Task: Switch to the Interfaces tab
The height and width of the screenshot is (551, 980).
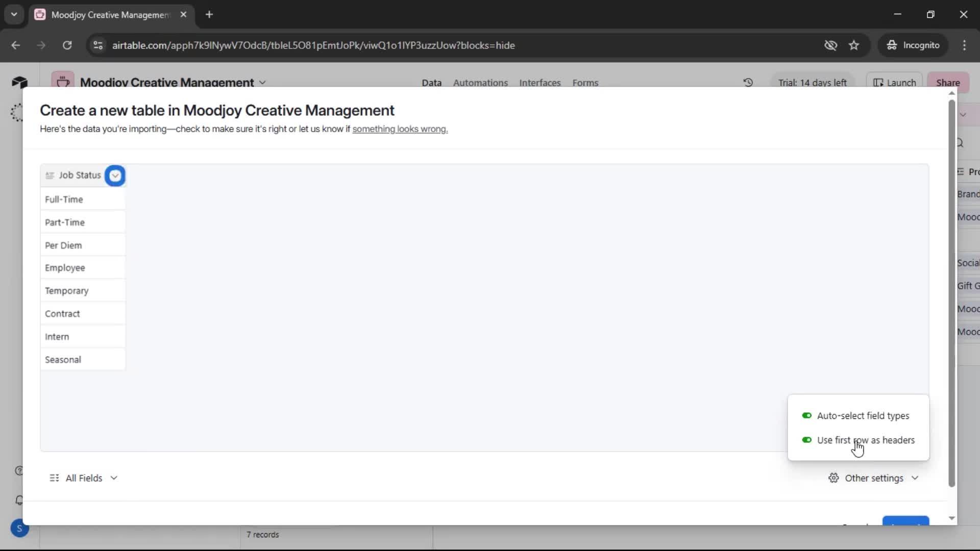Action: pos(540,83)
